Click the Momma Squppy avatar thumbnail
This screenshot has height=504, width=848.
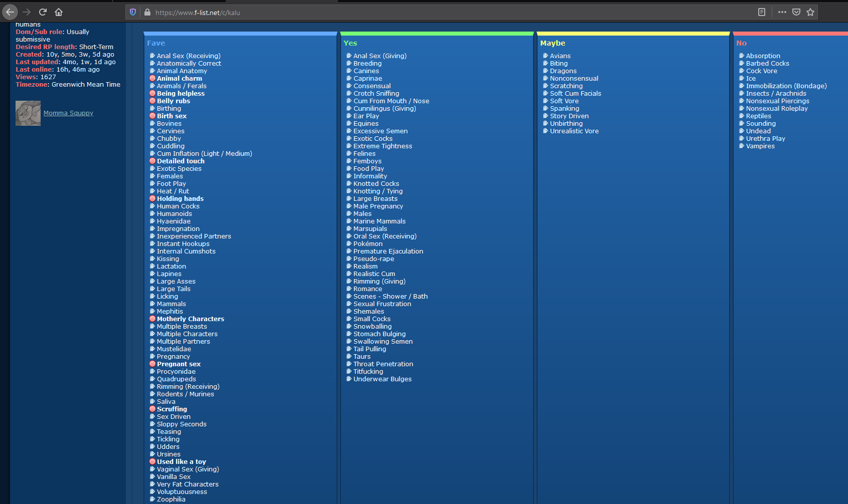click(x=28, y=113)
